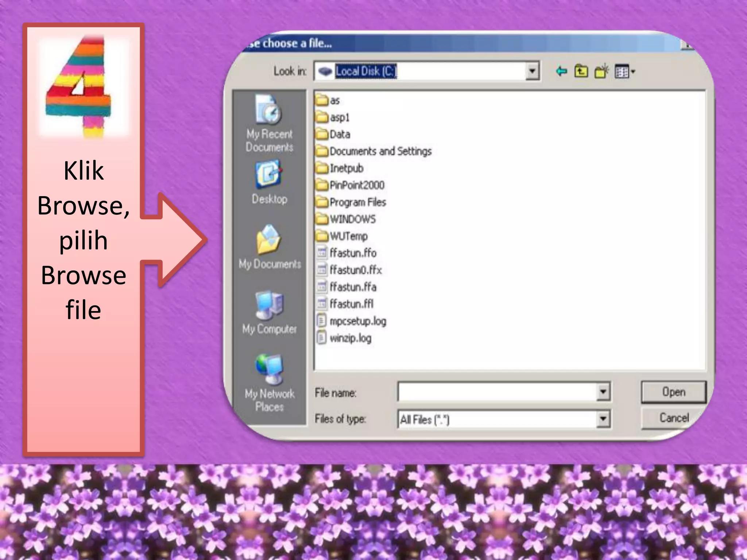Viewport: 747px width, 560px height.
Task: Select My Computer in places bar
Action: [x=270, y=313]
